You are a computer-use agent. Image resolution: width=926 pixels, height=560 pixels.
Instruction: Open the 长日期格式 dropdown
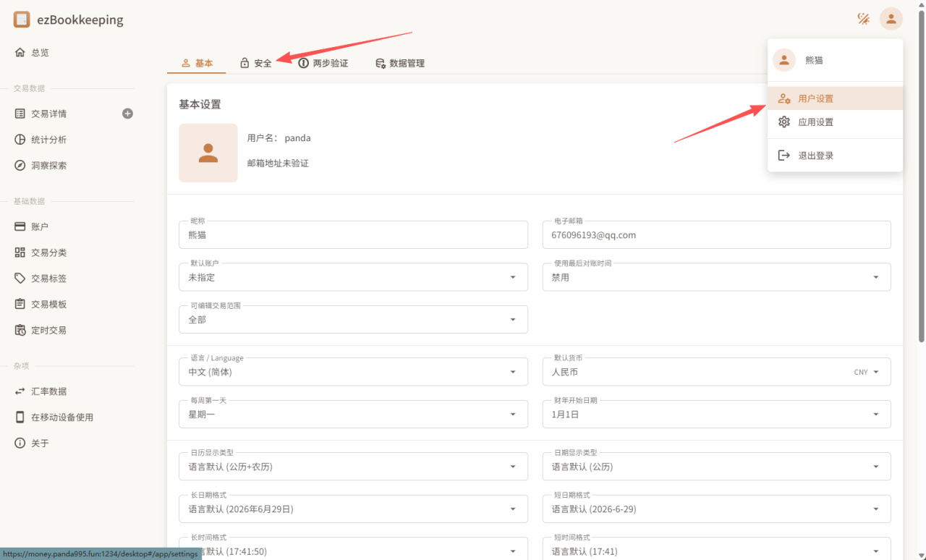(x=353, y=509)
